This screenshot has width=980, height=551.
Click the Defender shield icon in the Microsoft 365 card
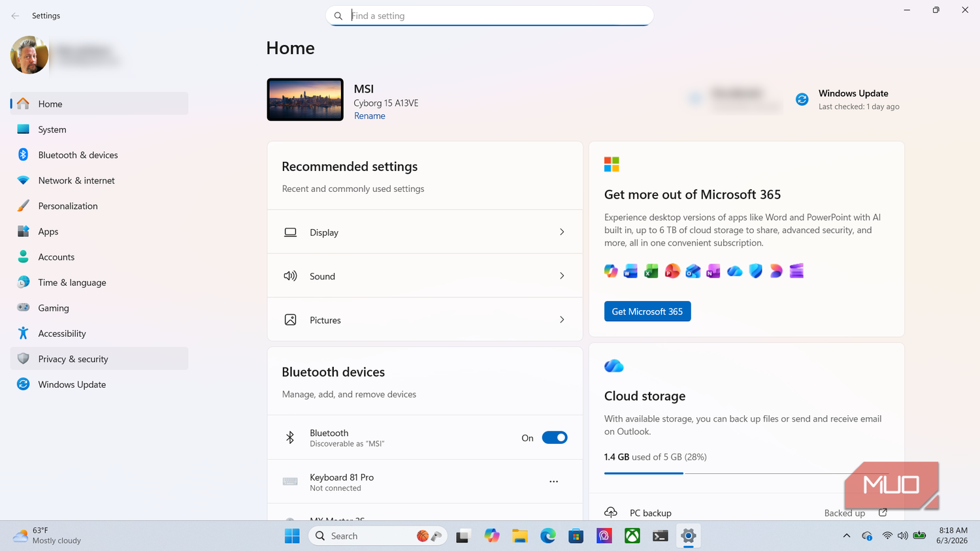(x=756, y=271)
